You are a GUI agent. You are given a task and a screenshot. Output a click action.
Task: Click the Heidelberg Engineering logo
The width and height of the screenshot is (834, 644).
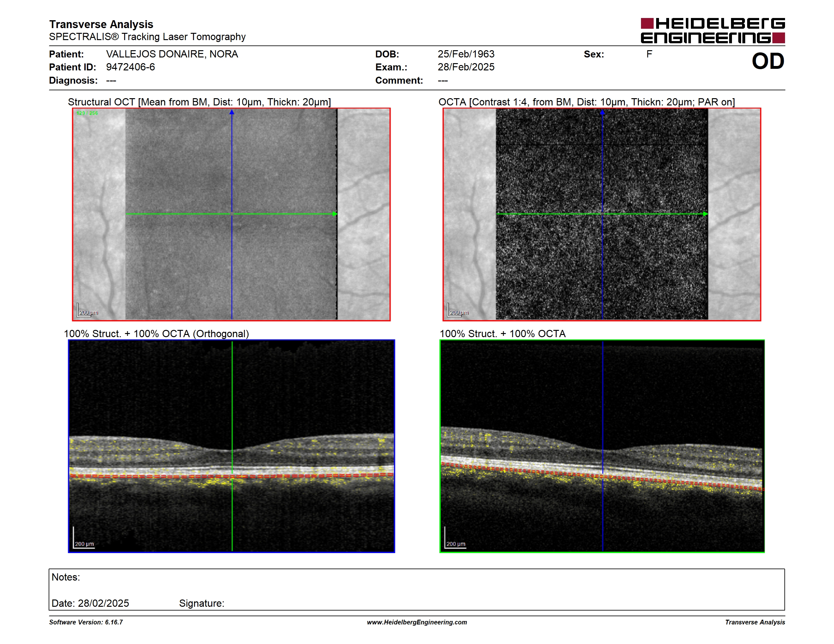(713, 31)
